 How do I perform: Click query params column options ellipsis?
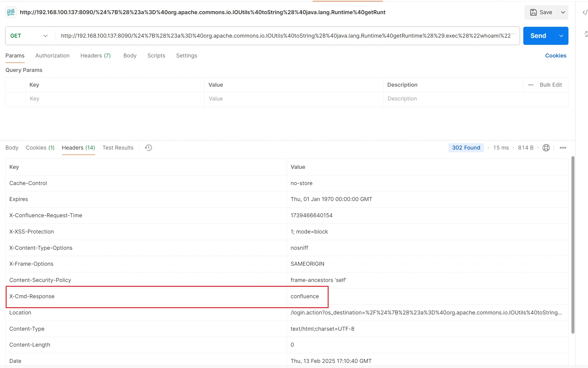pos(531,85)
